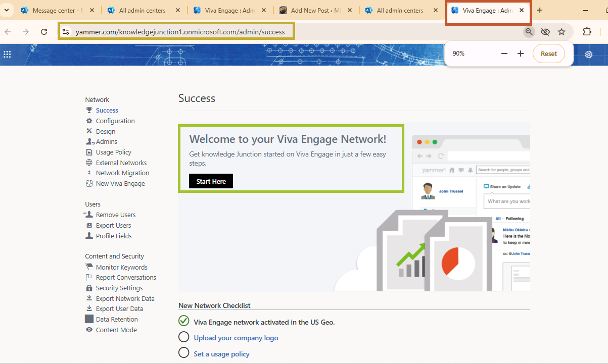The height and width of the screenshot is (364, 608).
Task: Click the green network activated checkmark
Action: pos(184,321)
